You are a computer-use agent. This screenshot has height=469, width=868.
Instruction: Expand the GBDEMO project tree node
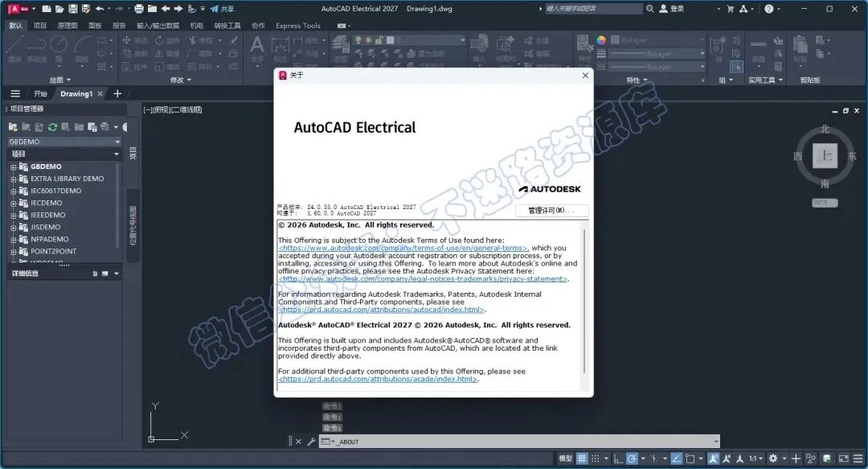tap(14, 167)
